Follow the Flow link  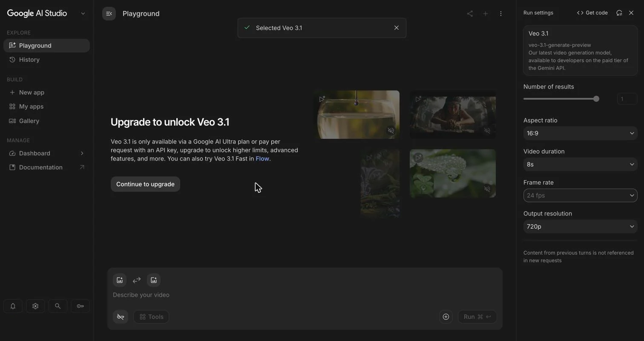262,159
